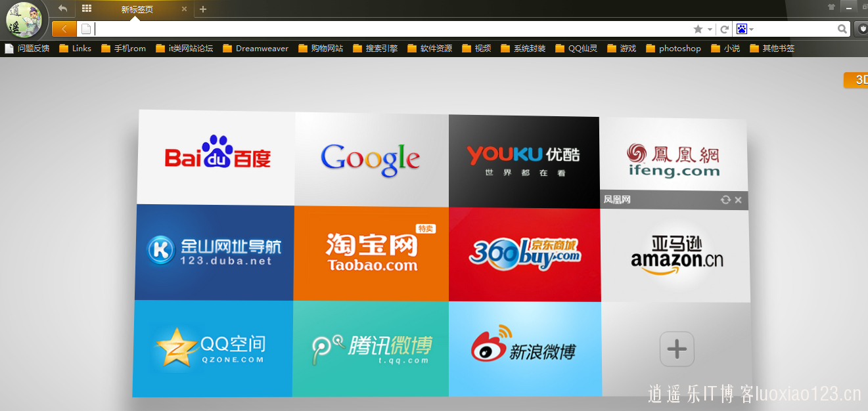Screen dimensions: 868x411
Task: Open the skin shirt icon
Action: (x=832, y=7)
